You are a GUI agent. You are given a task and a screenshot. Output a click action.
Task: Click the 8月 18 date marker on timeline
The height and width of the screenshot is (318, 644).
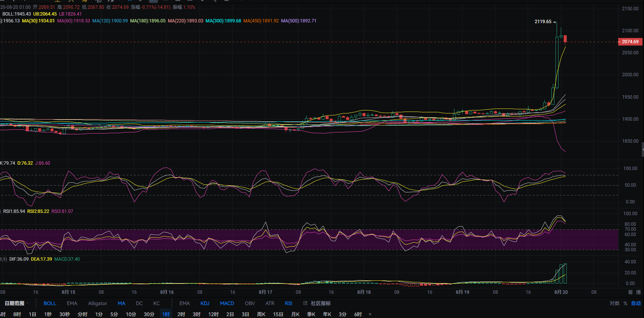(364, 292)
